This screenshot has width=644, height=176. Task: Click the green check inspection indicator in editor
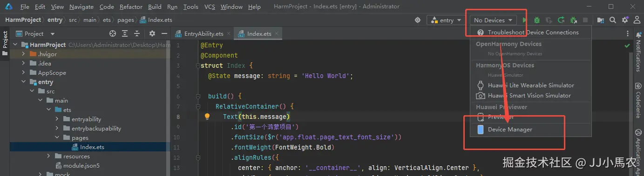click(627, 46)
